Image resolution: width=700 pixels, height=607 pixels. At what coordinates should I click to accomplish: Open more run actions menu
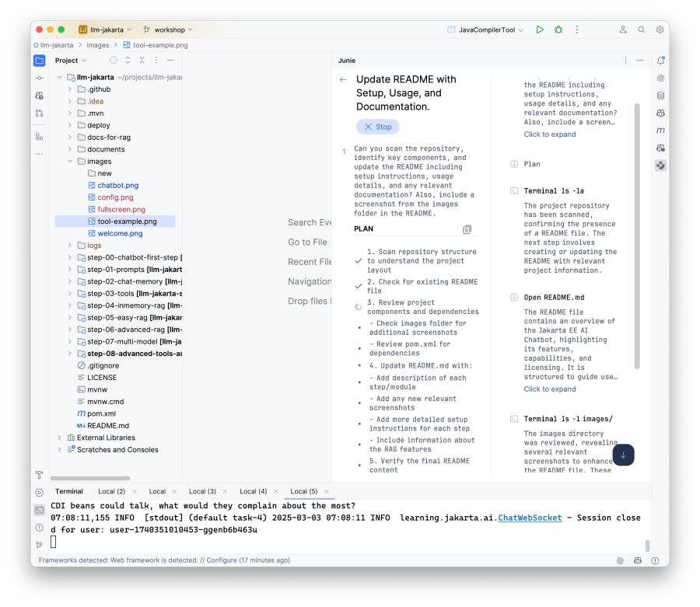(577, 30)
